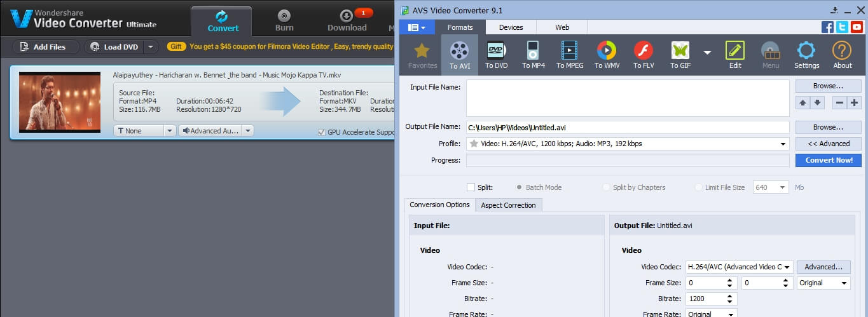Image resolution: width=868 pixels, height=317 pixels.
Task: Enable the Split checkbox
Action: pyautogui.click(x=471, y=187)
